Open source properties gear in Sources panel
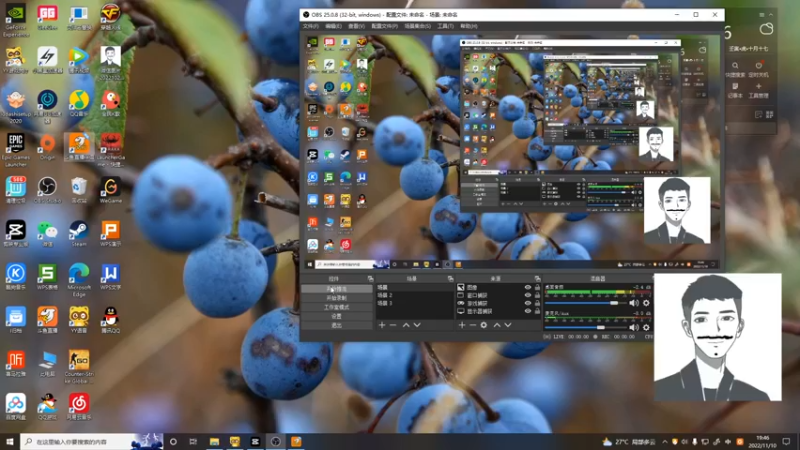This screenshot has height=450, width=800. point(484,325)
